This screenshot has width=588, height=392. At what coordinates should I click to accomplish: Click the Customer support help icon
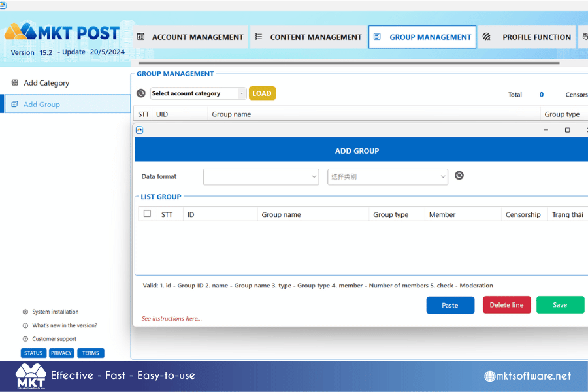click(25, 339)
